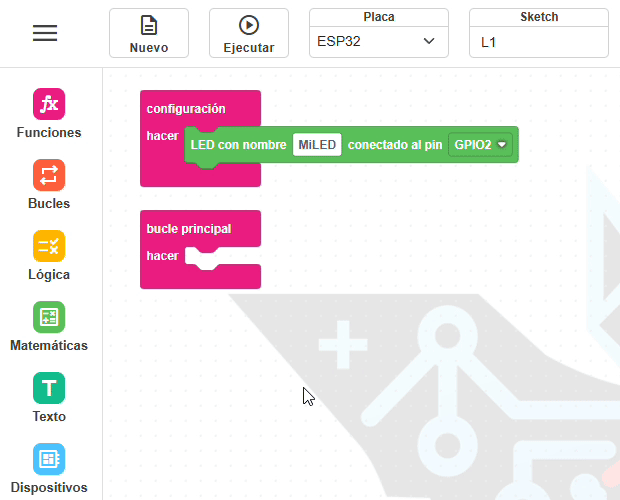Image resolution: width=620 pixels, height=500 pixels.
Task: Open the Matemáticas category icon
Action: pos(49,317)
